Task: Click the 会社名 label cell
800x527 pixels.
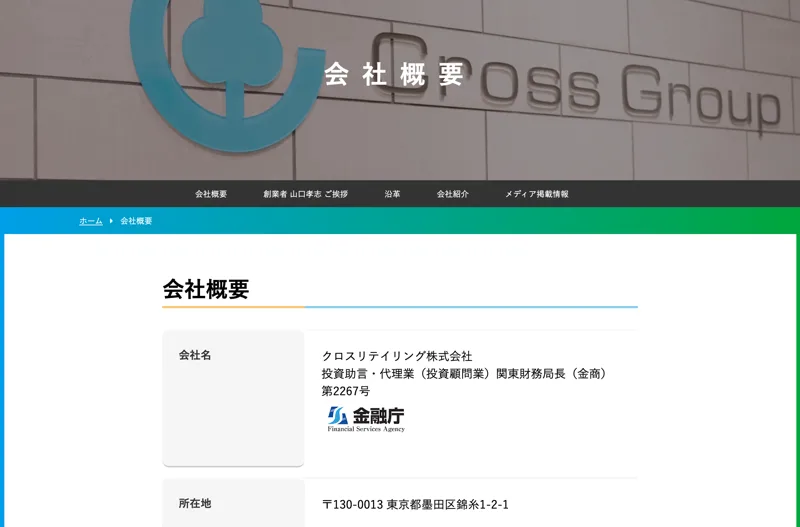Action: pos(233,398)
